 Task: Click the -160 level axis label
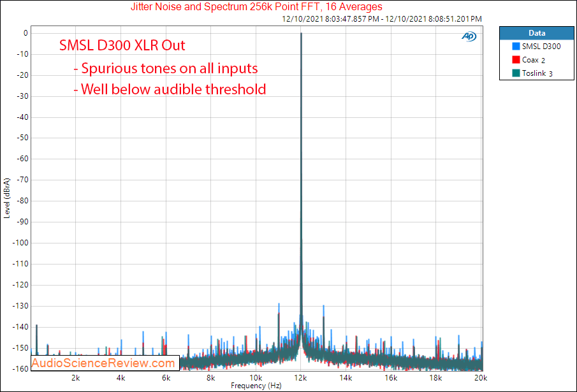click(20, 368)
